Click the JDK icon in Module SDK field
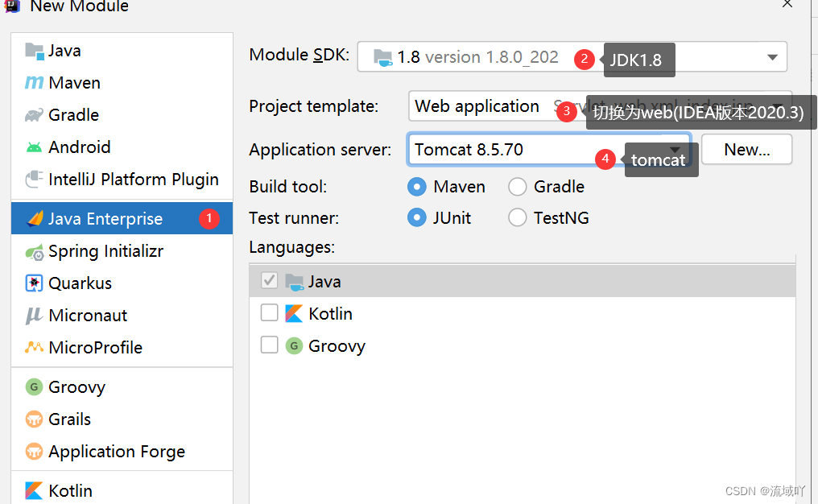This screenshot has height=504, width=818. pyautogui.click(x=383, y=57)
